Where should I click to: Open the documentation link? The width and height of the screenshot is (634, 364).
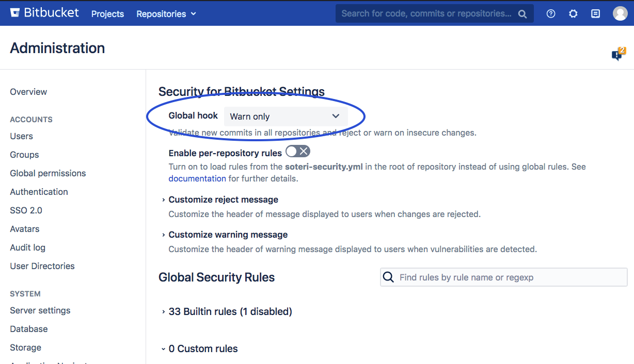pyautogui.click(x=197, y=178)
